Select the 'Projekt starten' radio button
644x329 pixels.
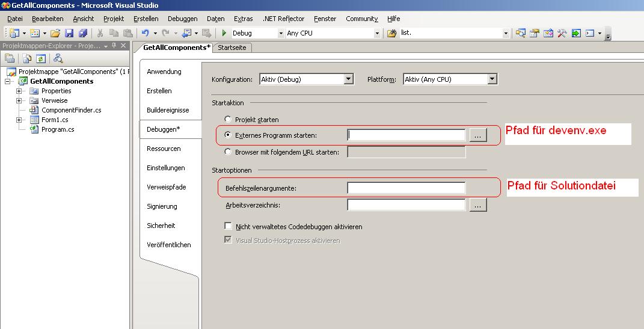[x=228, y=119]
